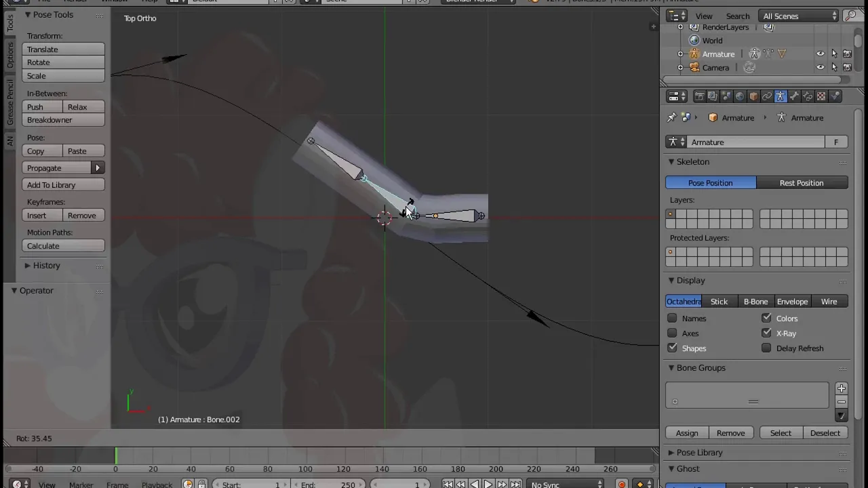This screenshot has width=868, height=488.
Task: Click the armature data icon in Armature outliner row
Action: click(754, 54)
